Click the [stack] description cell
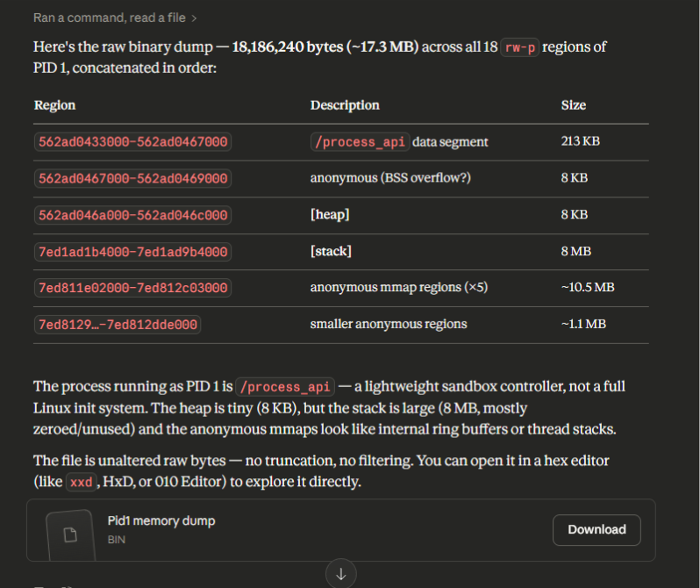700x588 pixels. click(331, 251)
